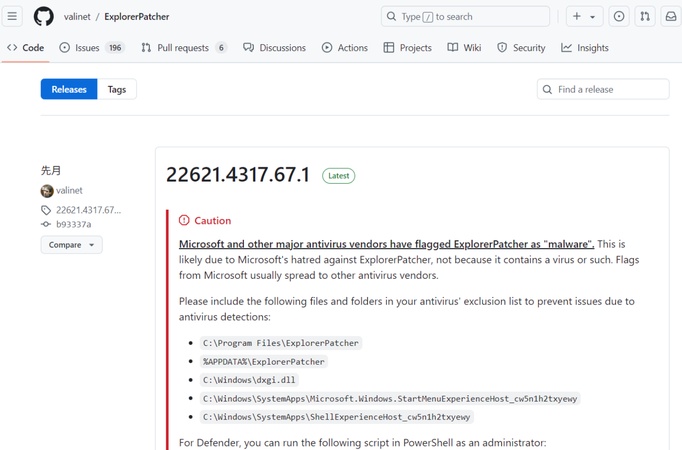Click the Actions play icon
The image size is (682, 450).
[x=327, y=48]
